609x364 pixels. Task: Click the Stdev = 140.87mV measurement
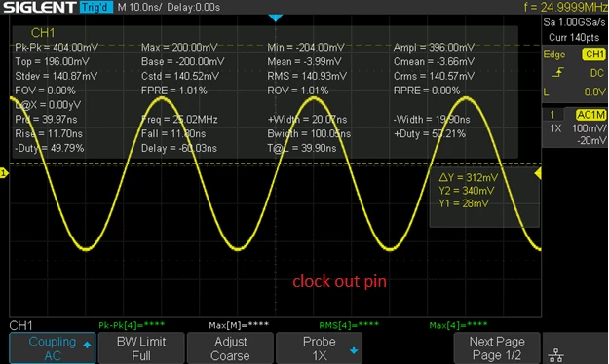point(57,76)
